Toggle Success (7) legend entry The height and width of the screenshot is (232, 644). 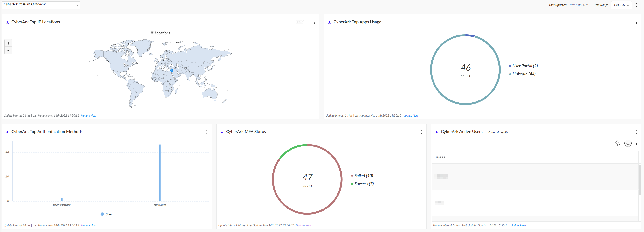click(x=362, y=184)
